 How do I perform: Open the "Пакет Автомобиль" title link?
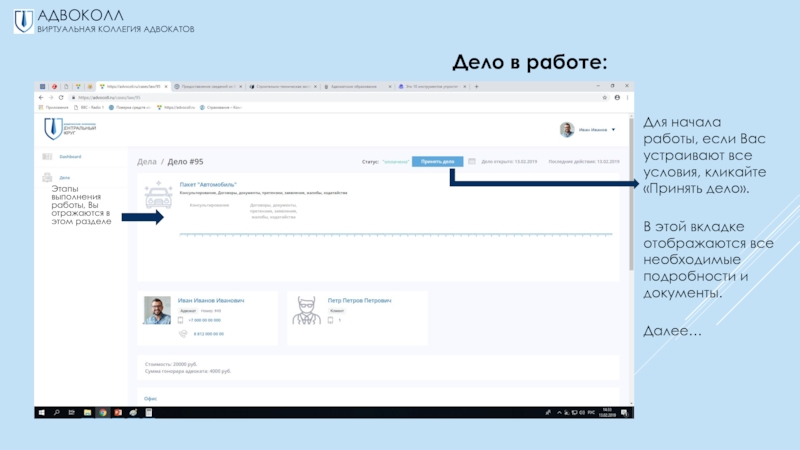[207, 184]
